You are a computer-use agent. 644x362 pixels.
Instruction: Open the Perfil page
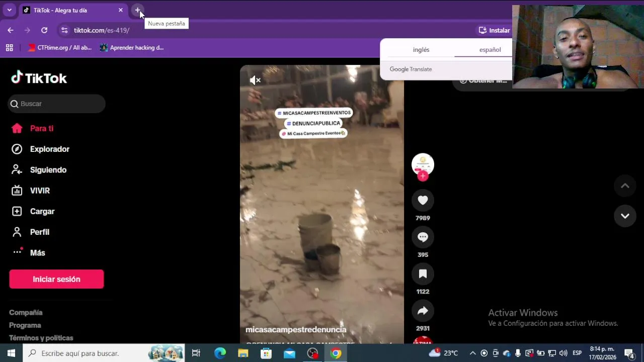click(x=31, y=232)
